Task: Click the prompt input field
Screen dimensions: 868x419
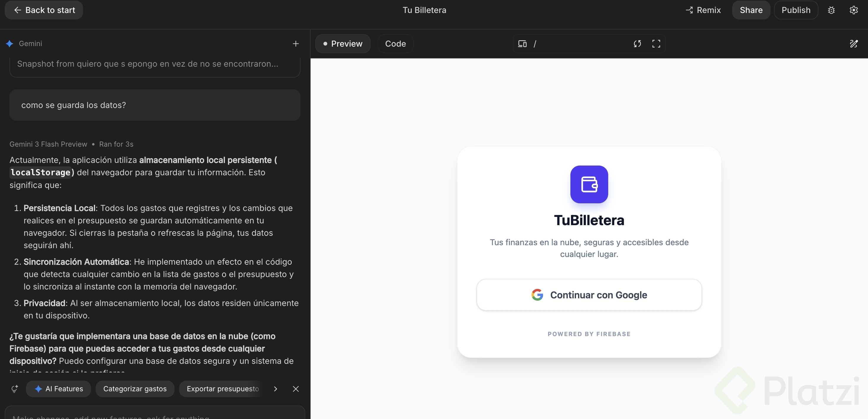Action: click(155, 413)
